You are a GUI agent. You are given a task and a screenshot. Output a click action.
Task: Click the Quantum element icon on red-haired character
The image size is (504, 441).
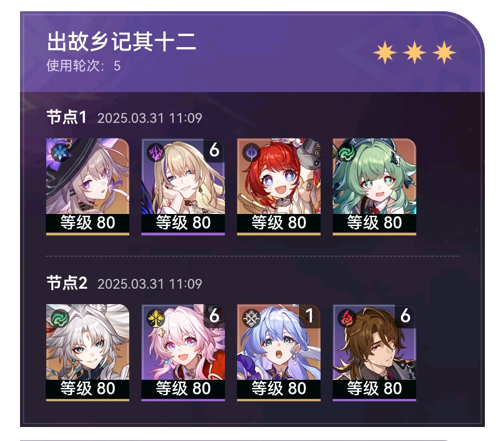coord(251,152)
